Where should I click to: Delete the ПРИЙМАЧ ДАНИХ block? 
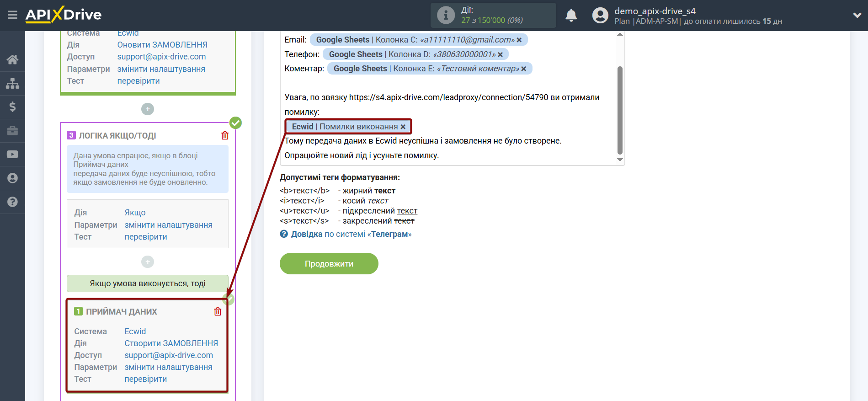tap(218, 311)
